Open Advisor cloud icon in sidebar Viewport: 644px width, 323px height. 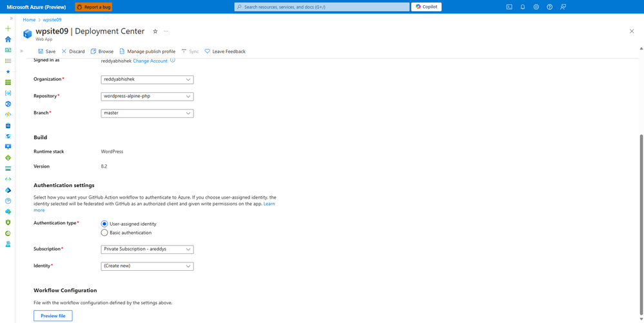pyautogui.click(x=8, y=211)
